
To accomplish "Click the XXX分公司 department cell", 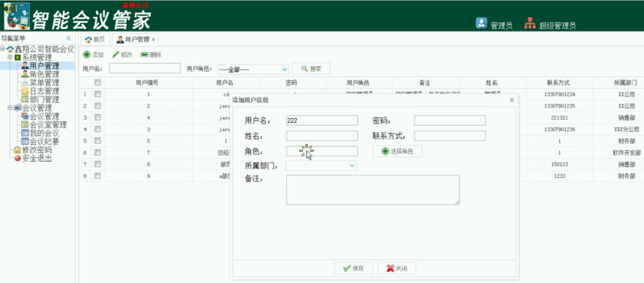I will pos(626,129).
